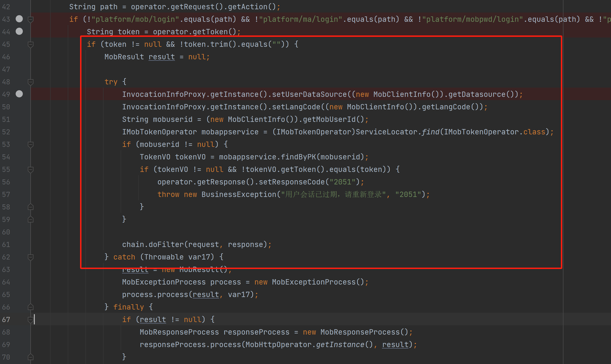
Task: Collapse the tokenVO check on line 55
Action: [31, 170]
